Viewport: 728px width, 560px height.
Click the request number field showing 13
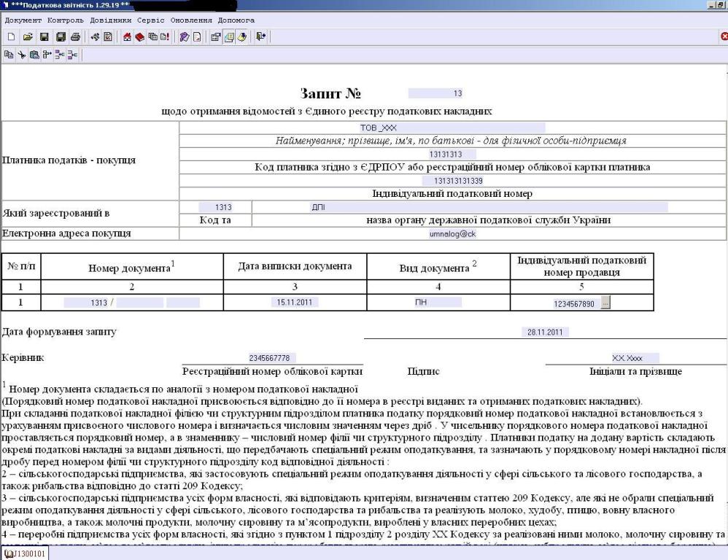435,93
